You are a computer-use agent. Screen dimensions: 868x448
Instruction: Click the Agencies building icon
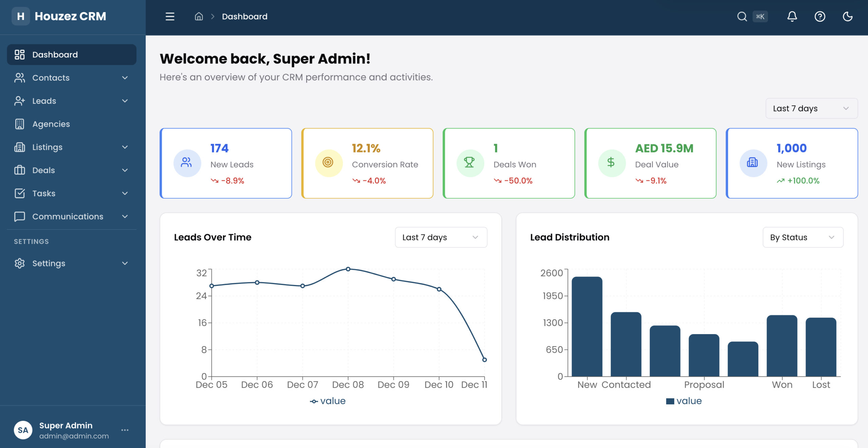[x=20, y=124]
